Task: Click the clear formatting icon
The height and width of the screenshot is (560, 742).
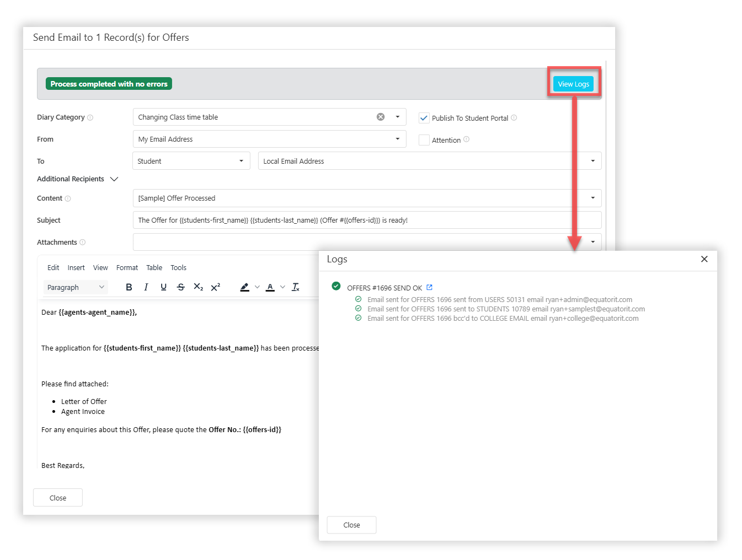Action: (296, 287)
